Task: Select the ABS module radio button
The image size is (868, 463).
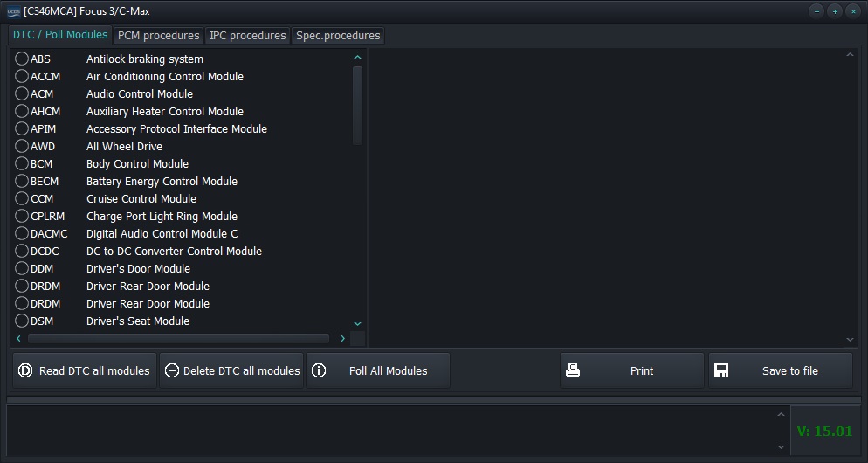Action: [23, 59]
